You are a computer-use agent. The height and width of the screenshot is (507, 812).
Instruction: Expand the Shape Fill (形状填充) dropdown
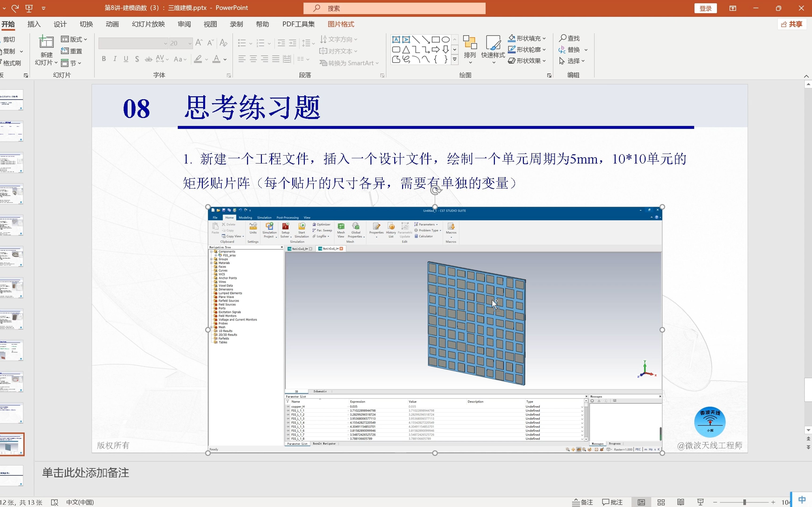point(544,38)
